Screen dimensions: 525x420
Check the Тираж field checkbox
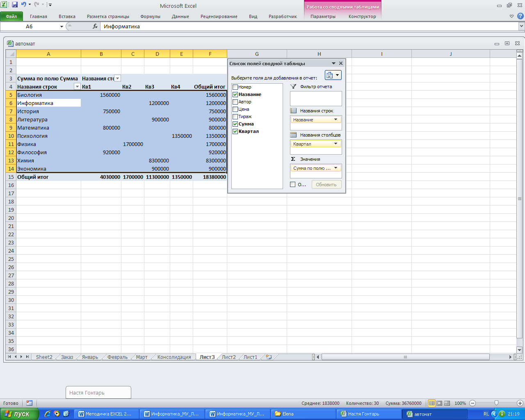(x=235, y=116)
